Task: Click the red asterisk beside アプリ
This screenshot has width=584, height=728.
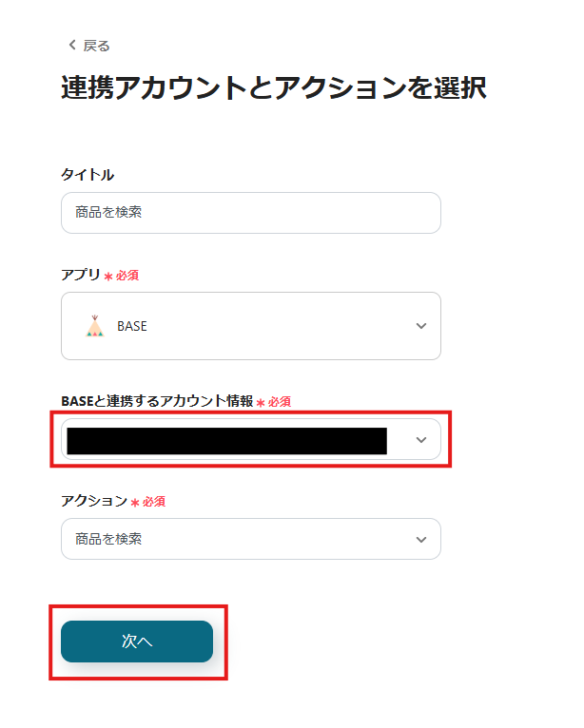Action: (x=107, y=276)
